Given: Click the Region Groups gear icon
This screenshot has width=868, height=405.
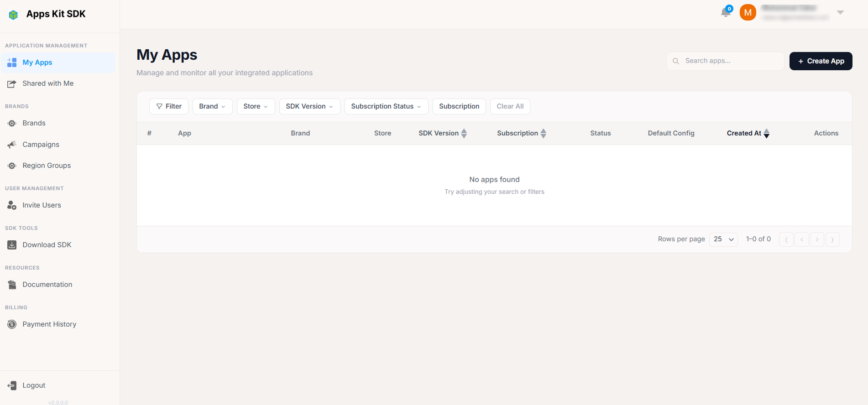Looking at the screenshot, I should tap(12, 166).
